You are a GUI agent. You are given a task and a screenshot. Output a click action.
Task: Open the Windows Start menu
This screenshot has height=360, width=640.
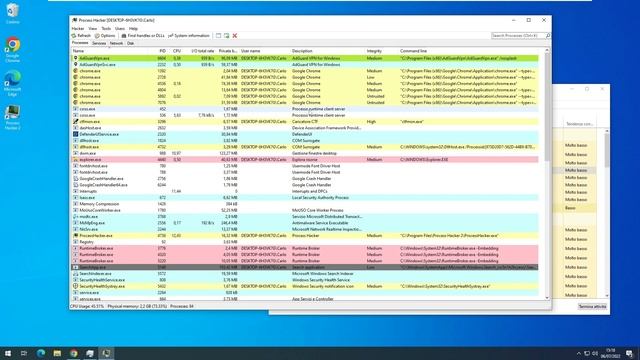coord(8,353)
